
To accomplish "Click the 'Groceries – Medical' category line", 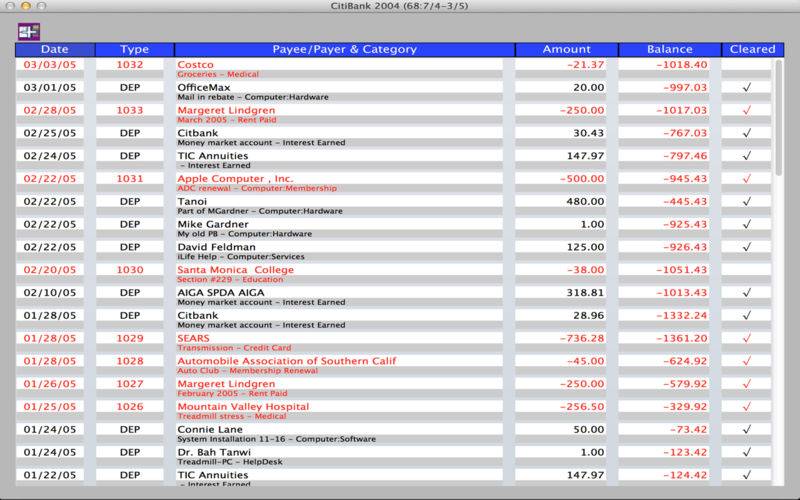I will tap(218, 74).
